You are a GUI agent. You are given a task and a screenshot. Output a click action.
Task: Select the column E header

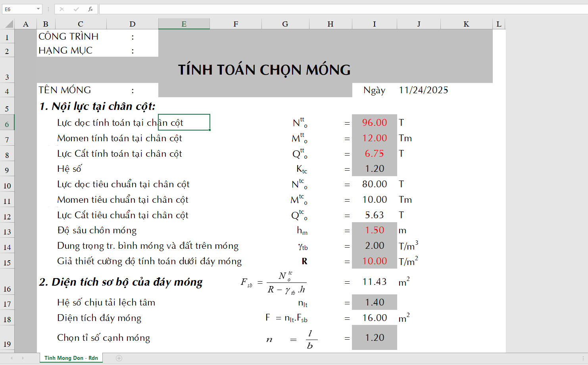(184, 24)
